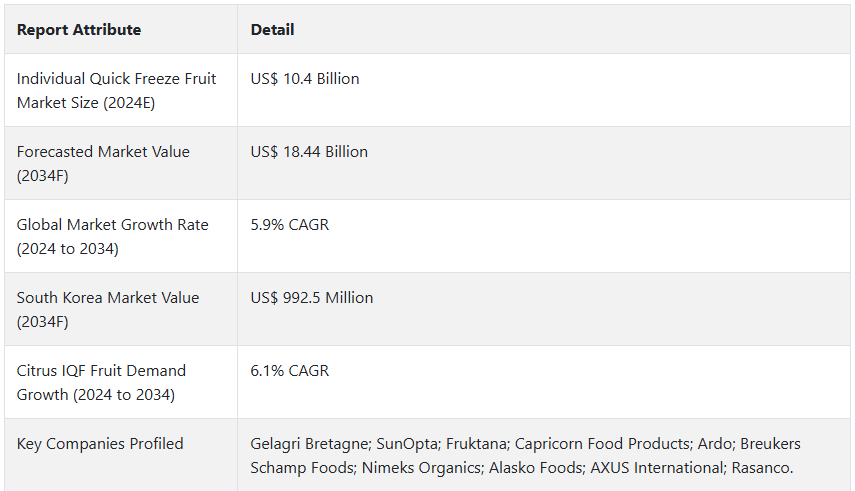This screenshot has height=491, width=855.
Task: Click the US$ 10.4 Billion value
Action: [305, 79]
